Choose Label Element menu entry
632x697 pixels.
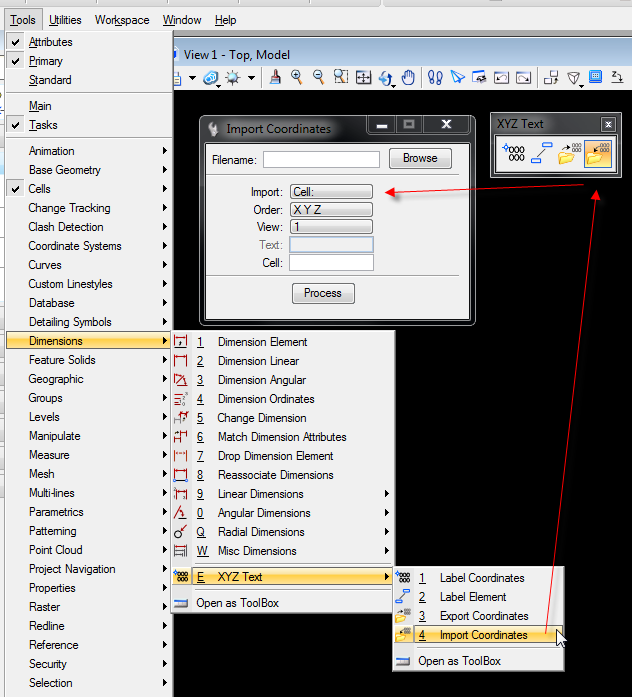click(x=478, y=597)
